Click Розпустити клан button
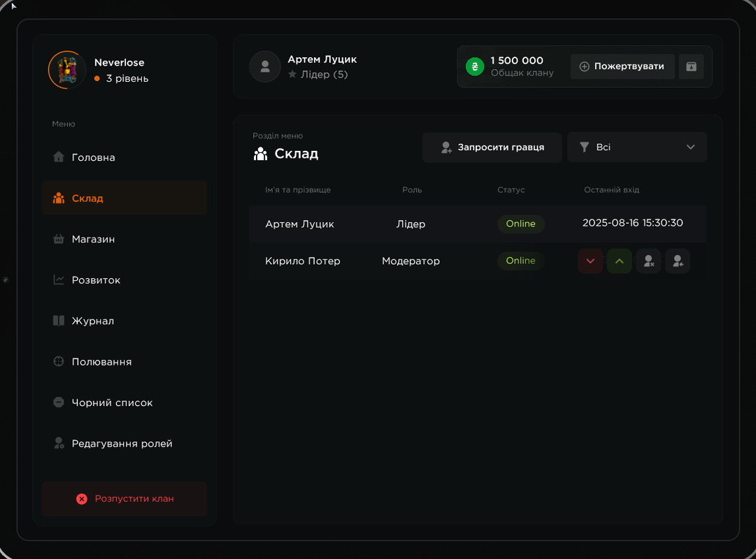This screenshot has width=756, height=559. (125, 499)
